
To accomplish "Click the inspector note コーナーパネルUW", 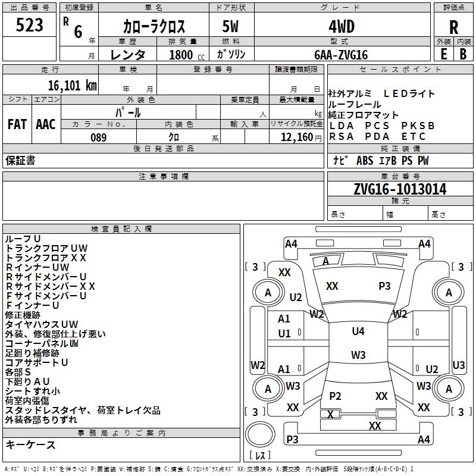I will 42,343.
